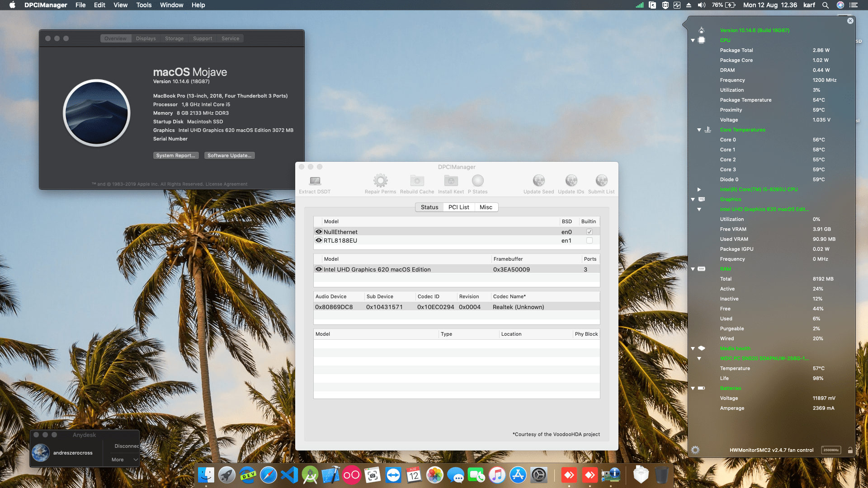868x488 pixels.
Task: Click the Submit List toolbar icon
Action: pos(601,184)
